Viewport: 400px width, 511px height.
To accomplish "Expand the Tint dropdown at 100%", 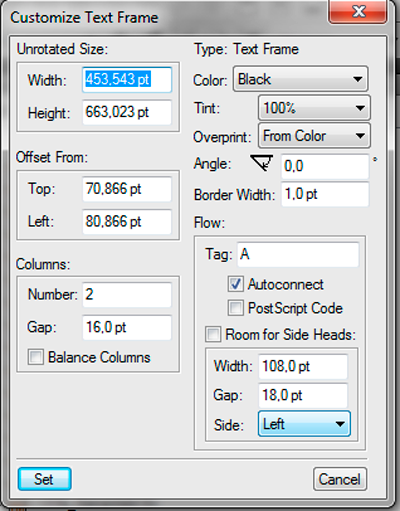I will tap(314, 108).
